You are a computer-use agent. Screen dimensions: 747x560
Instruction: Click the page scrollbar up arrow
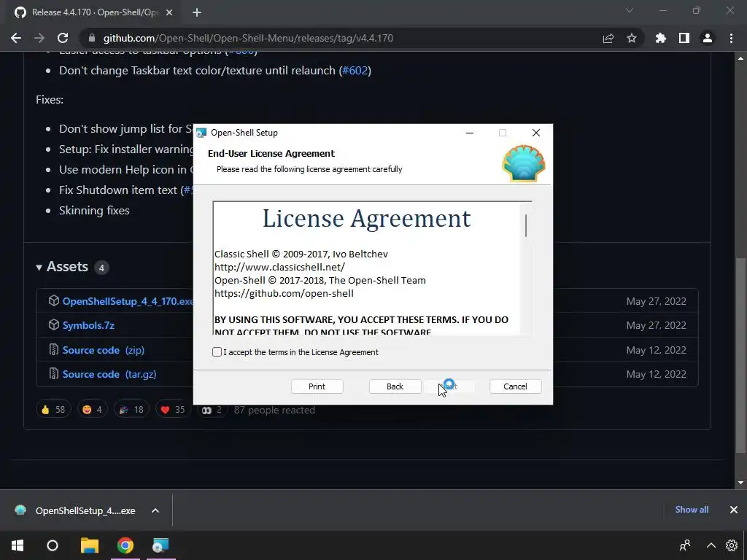[x=740, y=58]
